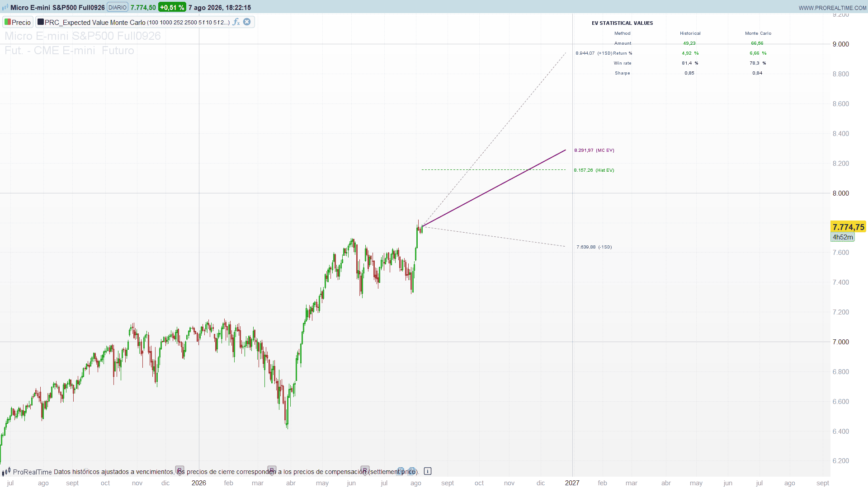The width and height of the screenshot is (868, 488).
Task: Open the DIARIO timeframe selector
Action: click(118, 8)
